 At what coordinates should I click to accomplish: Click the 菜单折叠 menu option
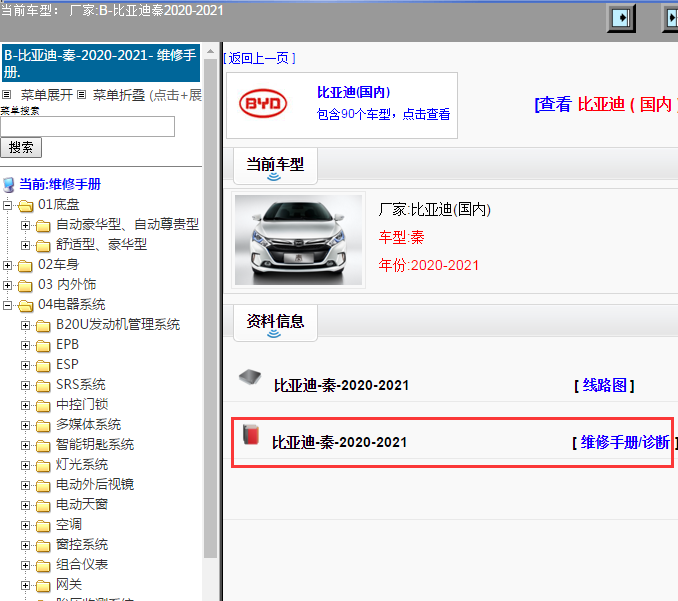118,95
